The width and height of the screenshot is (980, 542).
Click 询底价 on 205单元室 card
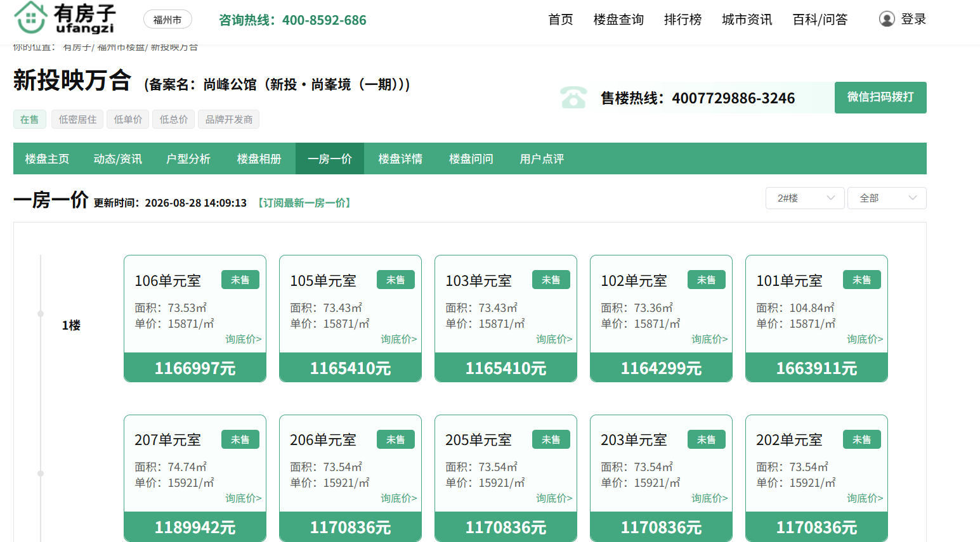[554, 498]
